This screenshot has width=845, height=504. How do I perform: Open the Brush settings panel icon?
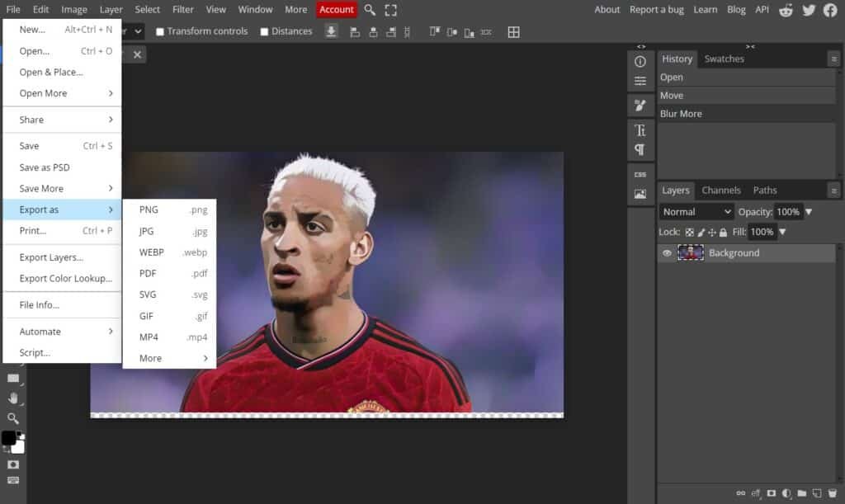point(640,106)
